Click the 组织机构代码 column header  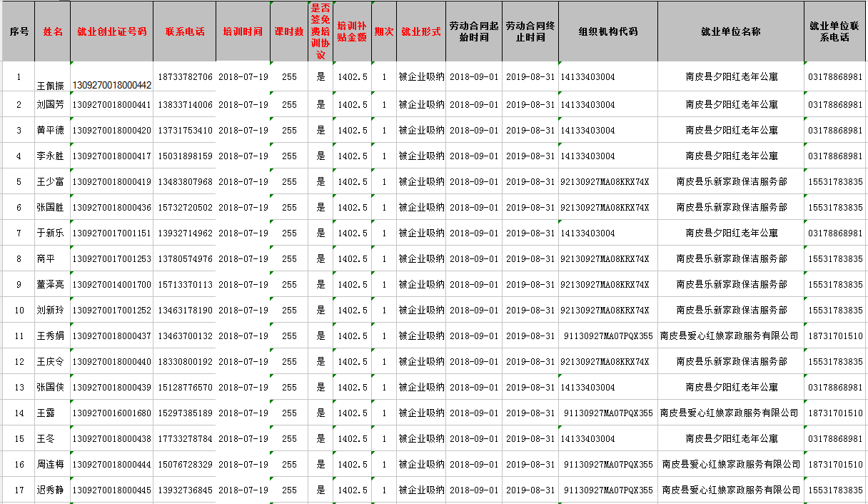tap(607, 32)
